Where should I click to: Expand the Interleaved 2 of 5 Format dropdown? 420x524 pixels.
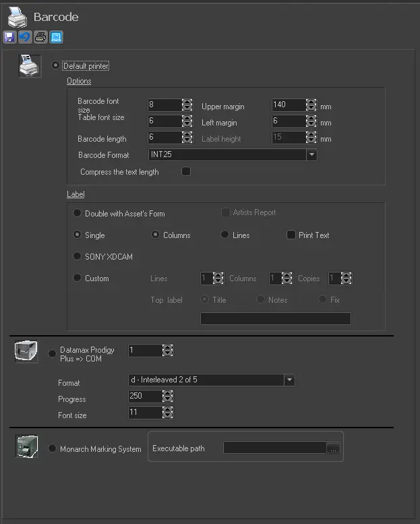[x=289, y=380]
